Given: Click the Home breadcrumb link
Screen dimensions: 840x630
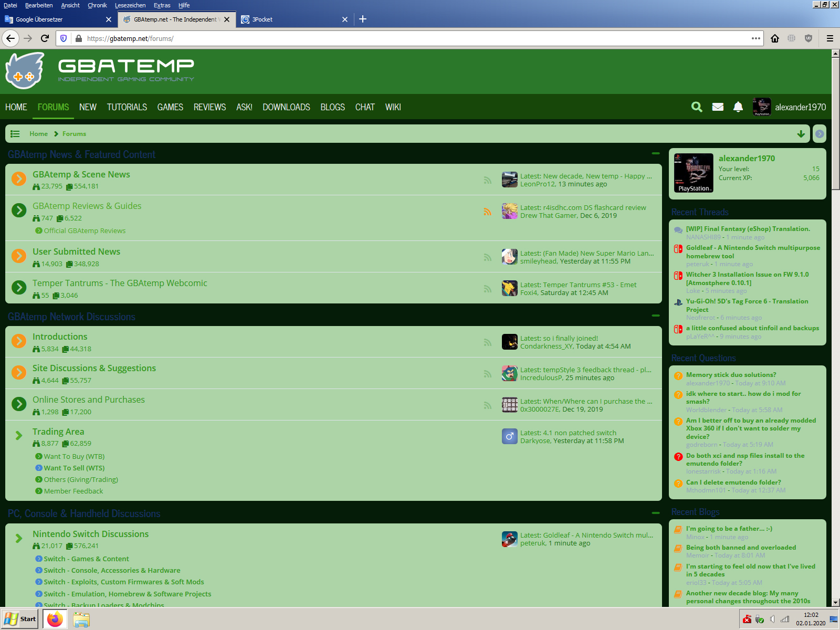Looking at the screenshot, I should [x=38, y=134].
